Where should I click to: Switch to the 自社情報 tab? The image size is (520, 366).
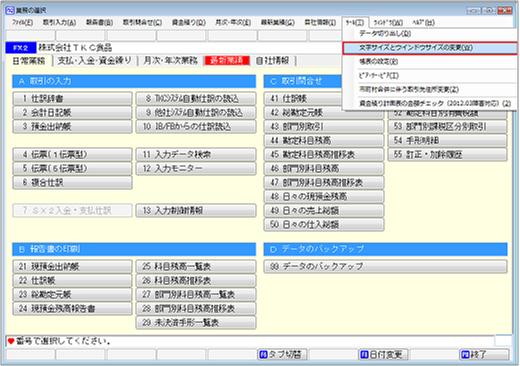coord(273,61)
